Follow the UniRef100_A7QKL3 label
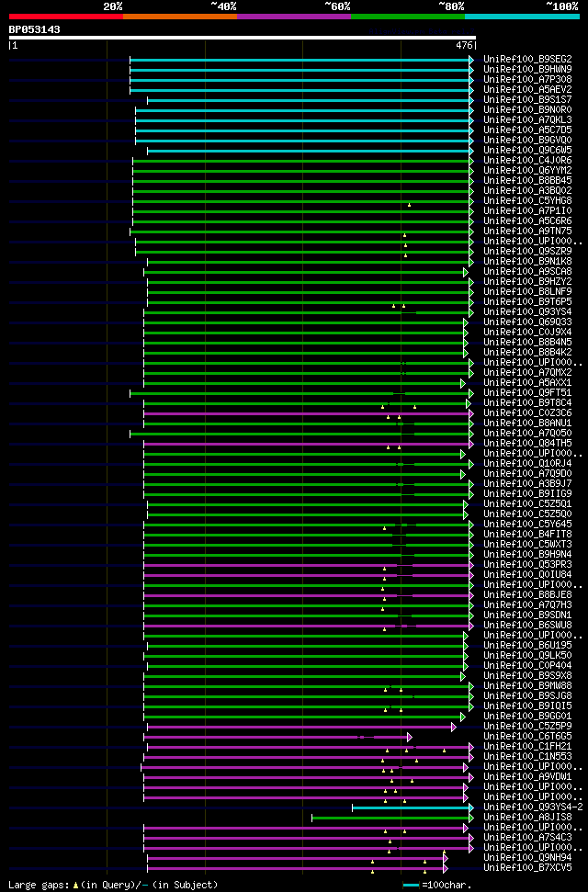588x892 pixels. (x=527, y=120)
